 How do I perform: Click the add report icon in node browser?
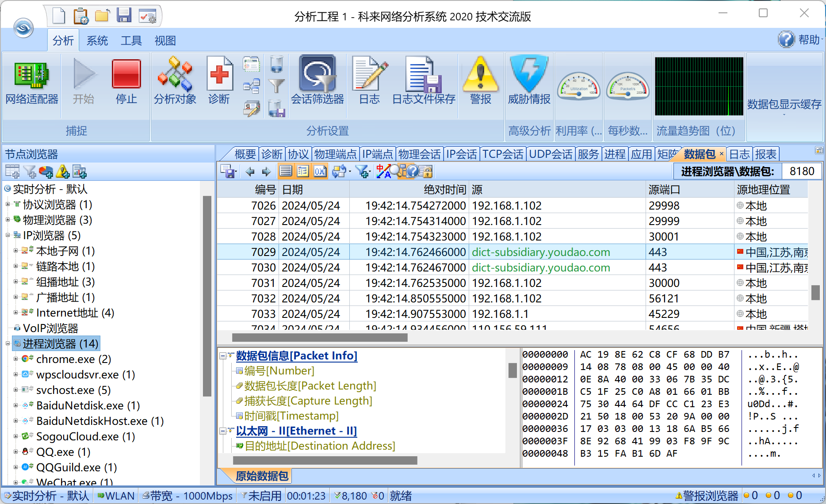point(80,172)
